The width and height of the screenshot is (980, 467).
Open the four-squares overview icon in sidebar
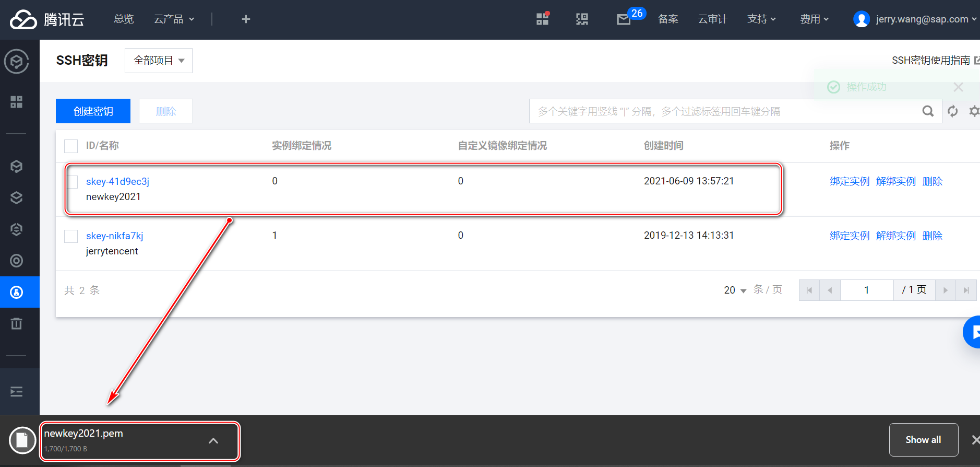[x=17, y=102]
